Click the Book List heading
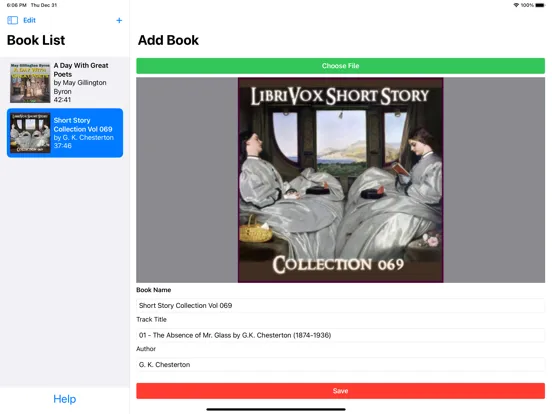 pos(36,40)
